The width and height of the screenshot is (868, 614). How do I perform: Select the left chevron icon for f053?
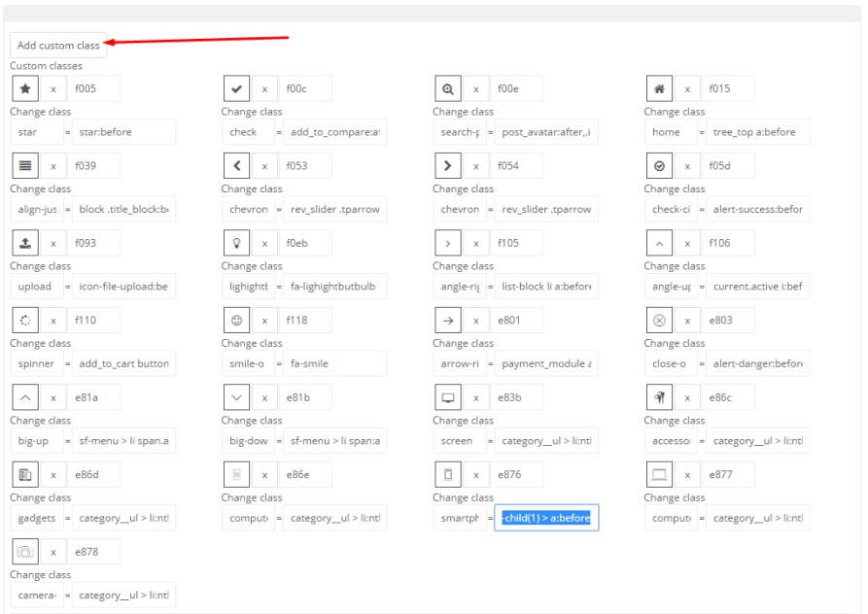coord(236,165)
